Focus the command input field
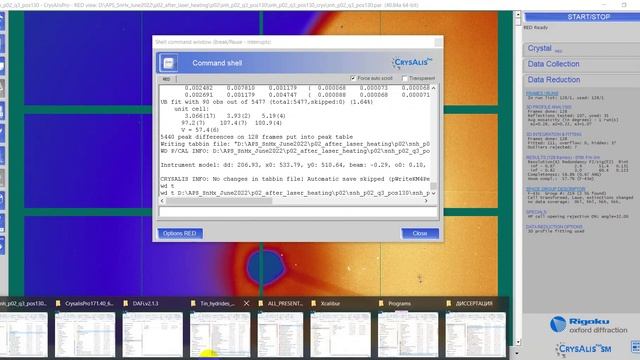 pos(298,211)
